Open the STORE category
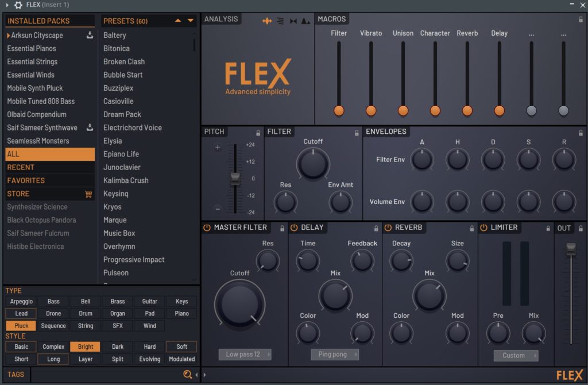 coord(50,194)
